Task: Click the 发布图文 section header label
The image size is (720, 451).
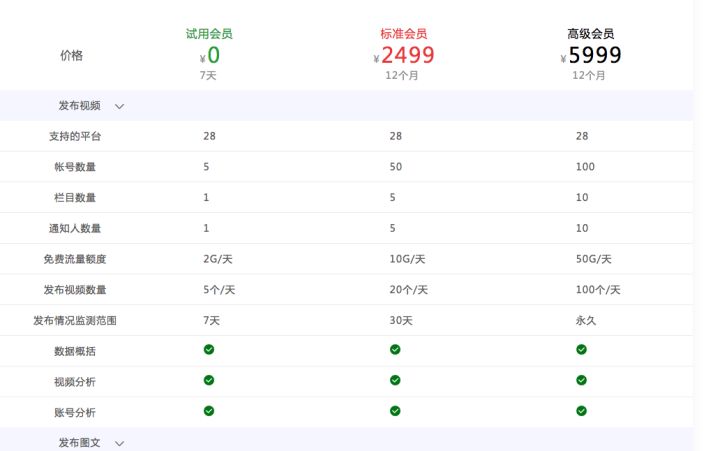Action: 79,443
